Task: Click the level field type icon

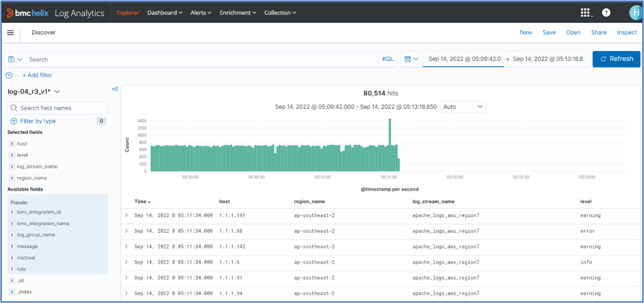Action: coord(12,155)
